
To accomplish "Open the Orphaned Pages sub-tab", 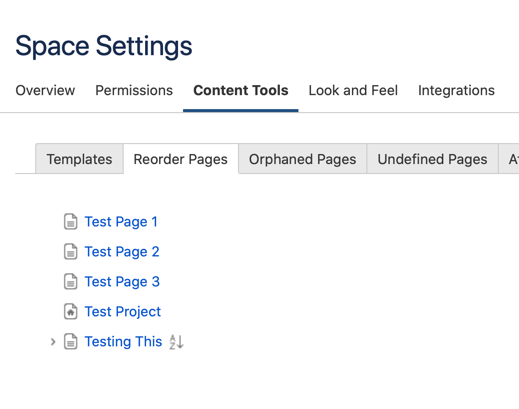I will pyautogui.click(x=303, y=159).
